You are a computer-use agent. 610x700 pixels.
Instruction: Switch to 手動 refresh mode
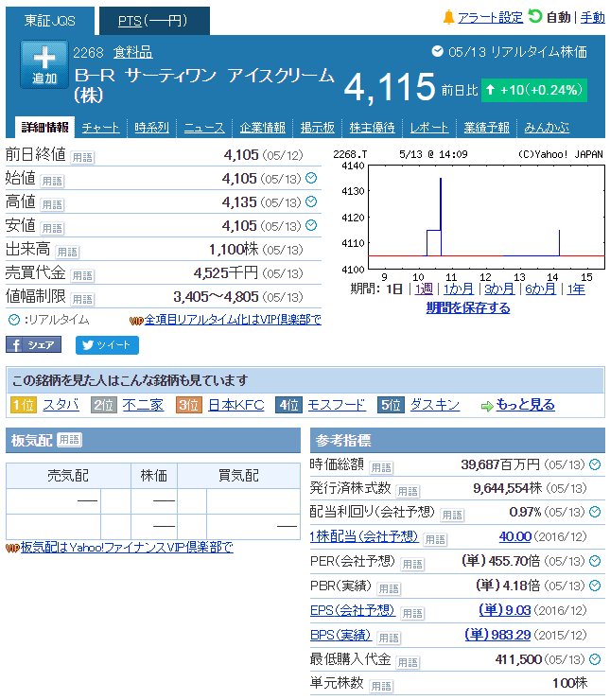coord(592,18)
